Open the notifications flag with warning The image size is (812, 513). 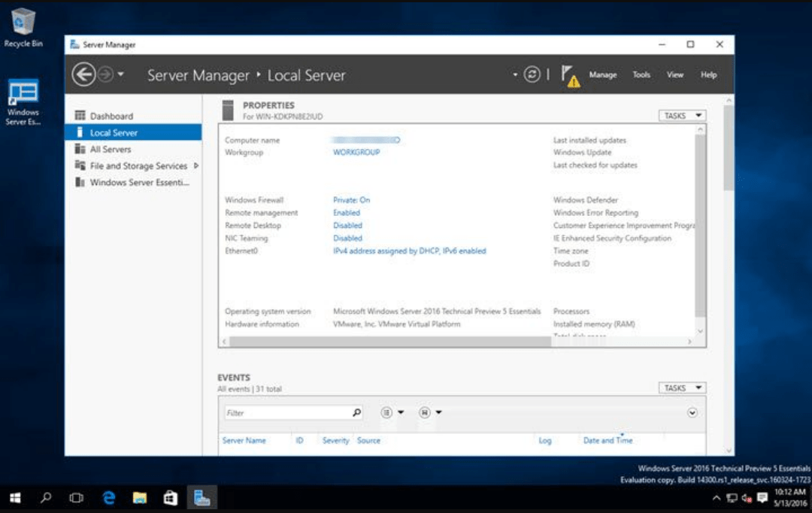570,76
